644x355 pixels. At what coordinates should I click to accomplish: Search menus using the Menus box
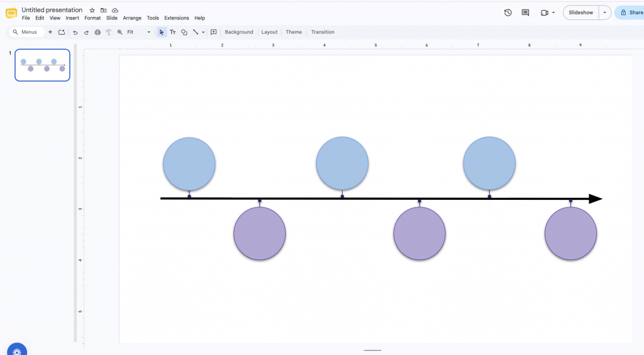[25, 32]
